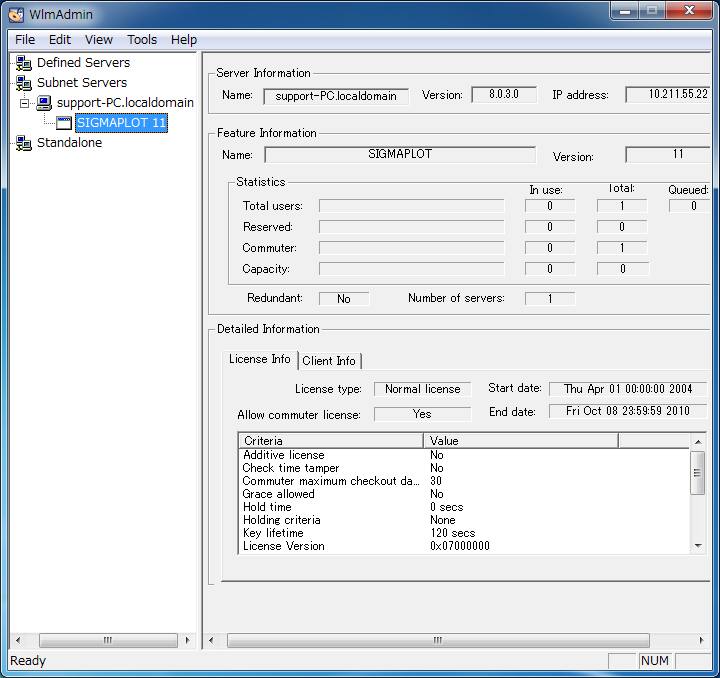Click the IP address field 10.211.55.22
Viewport: 720px width, 678px height.
(x=669, y=95)
